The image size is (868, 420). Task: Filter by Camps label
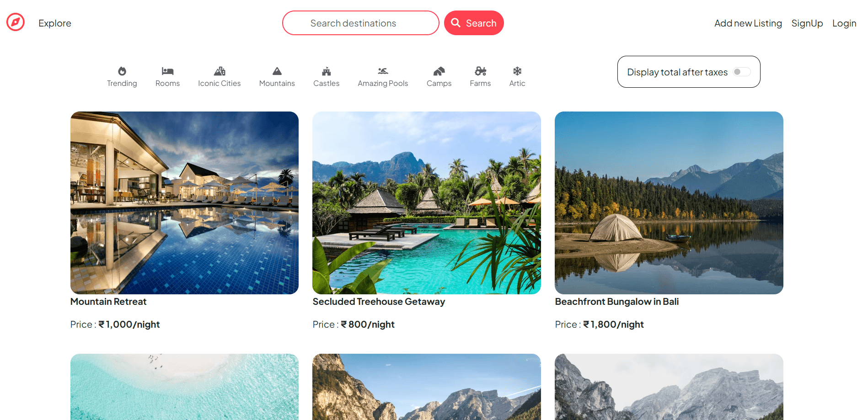[x=439, y=83]
